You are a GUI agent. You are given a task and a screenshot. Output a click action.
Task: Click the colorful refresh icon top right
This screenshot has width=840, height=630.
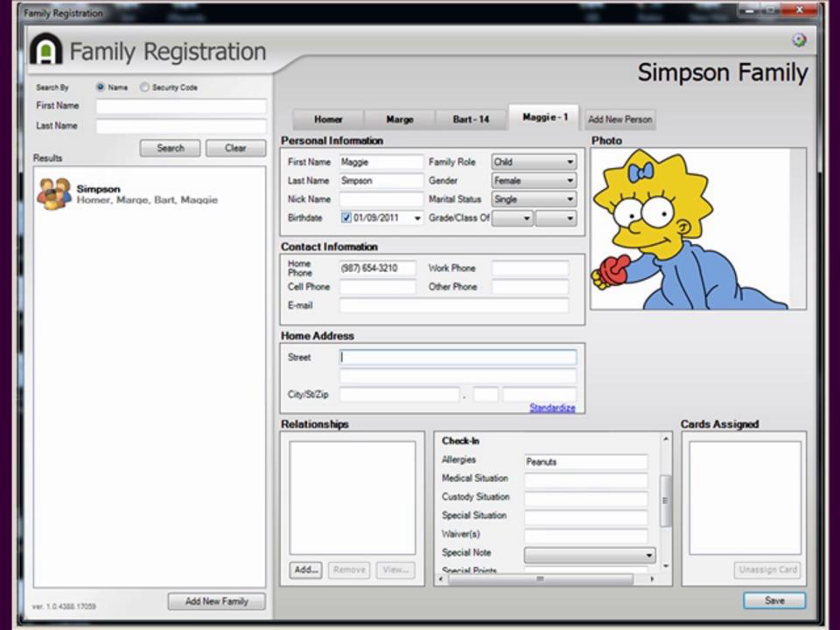click(x=799, y=40)
